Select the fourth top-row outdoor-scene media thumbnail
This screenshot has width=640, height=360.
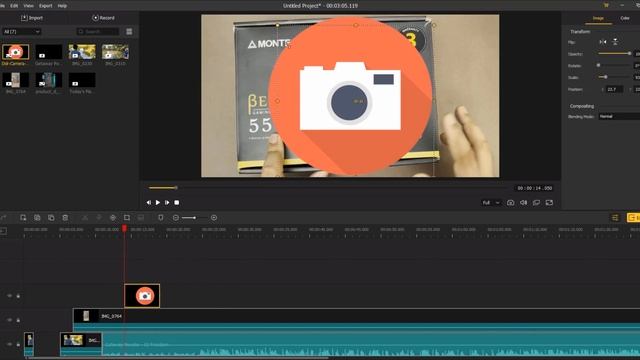115,52
